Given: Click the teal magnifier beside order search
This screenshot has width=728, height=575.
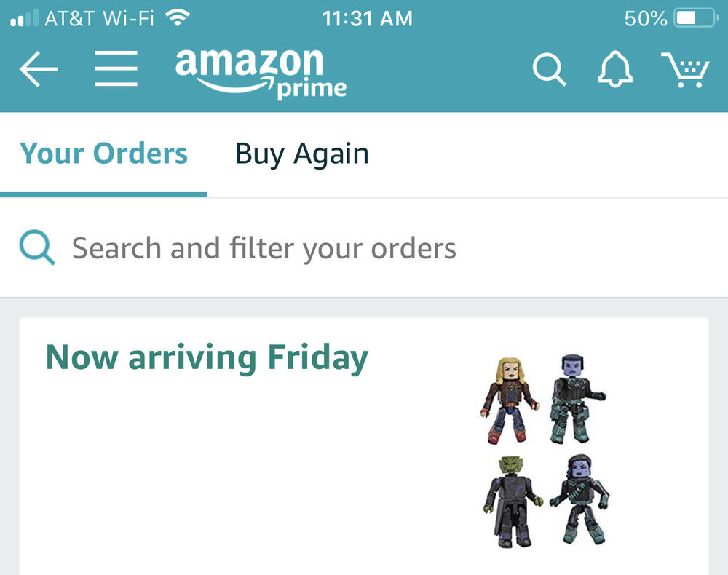Looking at the screenshot, I should click(36, 248).
